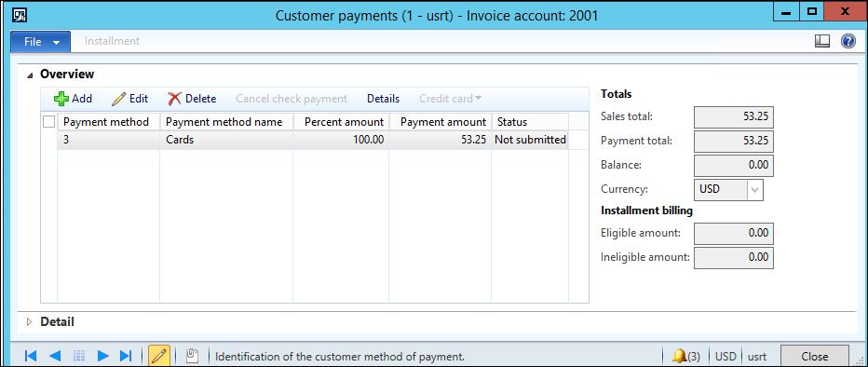Click the view layout icon beside Help
Viewport: 868px width, 367px height.
pos(822,41)
